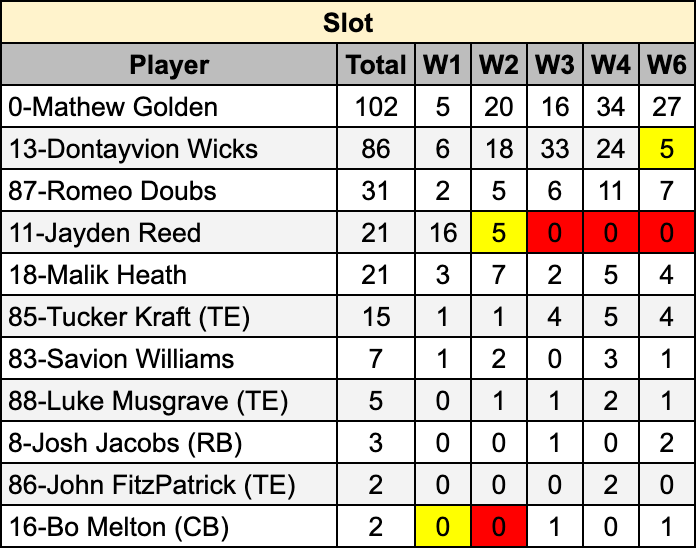Select the W1 column header
The width and height of the screenshot is (696, 548).
pos(441,65)
